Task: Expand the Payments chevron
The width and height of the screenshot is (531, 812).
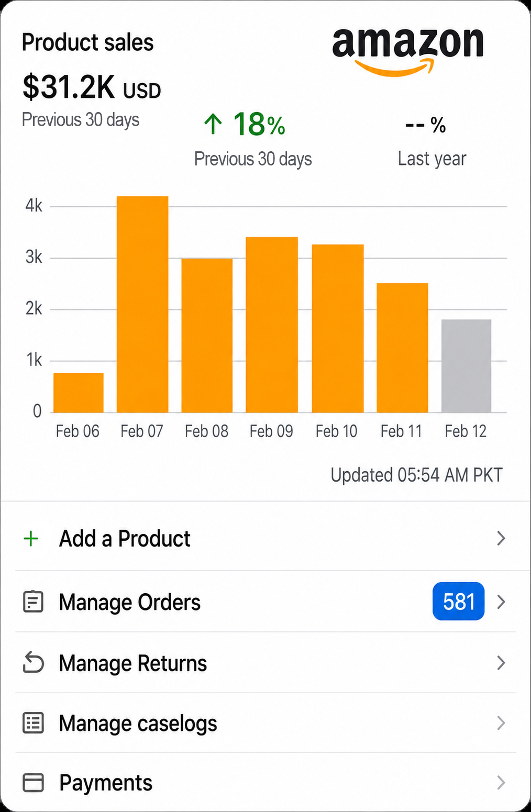Action: pos(501,783)
